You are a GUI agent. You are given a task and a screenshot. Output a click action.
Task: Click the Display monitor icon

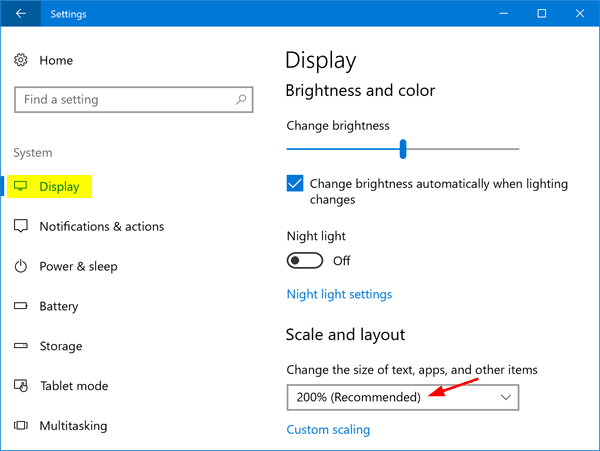21,187
